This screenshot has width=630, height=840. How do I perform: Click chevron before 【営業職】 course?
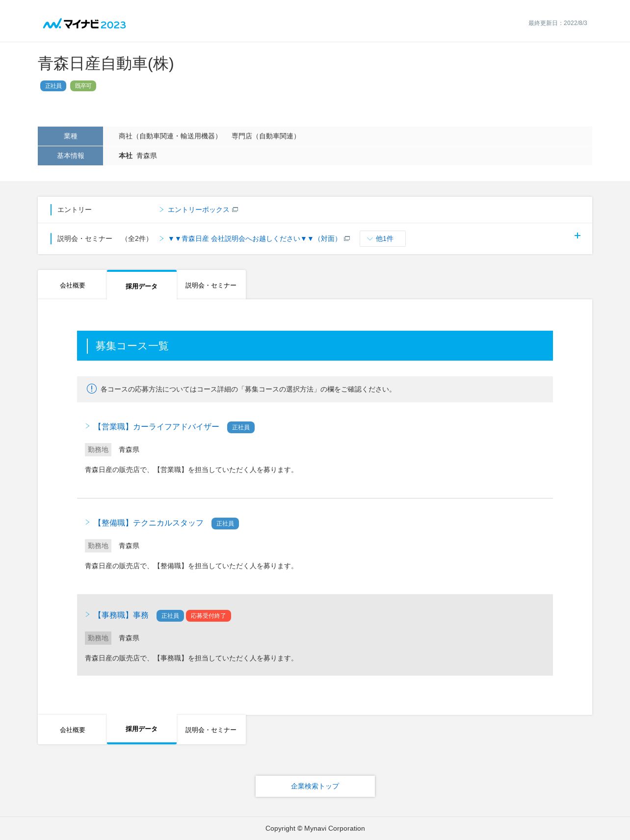click(87, 426)
